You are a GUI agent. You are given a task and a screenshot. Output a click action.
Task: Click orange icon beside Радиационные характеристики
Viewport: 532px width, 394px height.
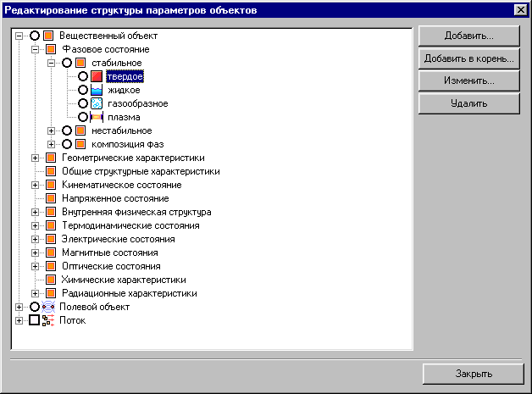point(51,293)
